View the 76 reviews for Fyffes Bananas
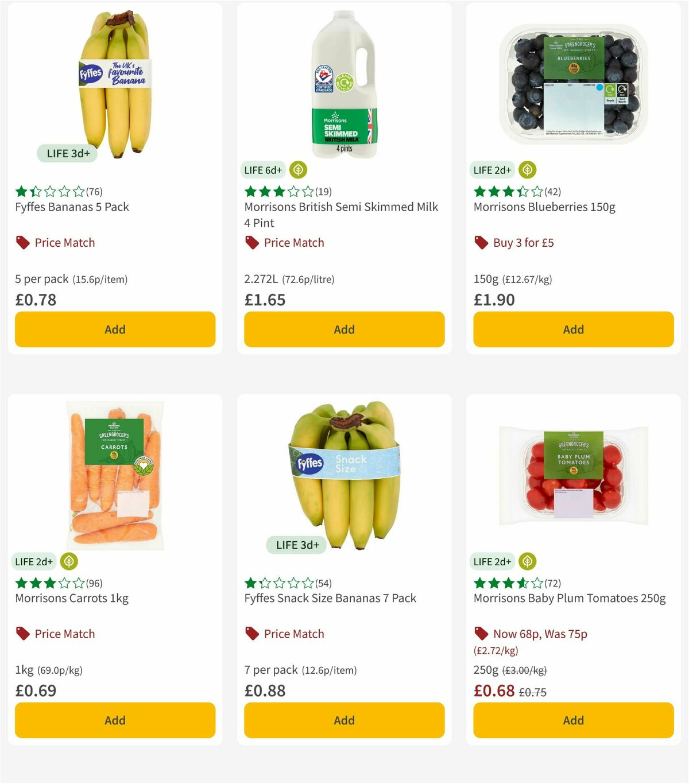 [x=93, y=192]
